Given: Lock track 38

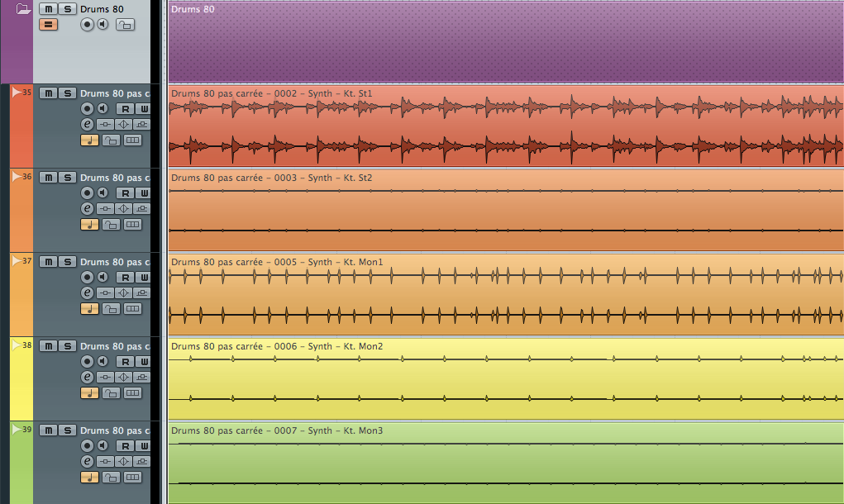Looking at the screenshot, I should pos(111,393).
